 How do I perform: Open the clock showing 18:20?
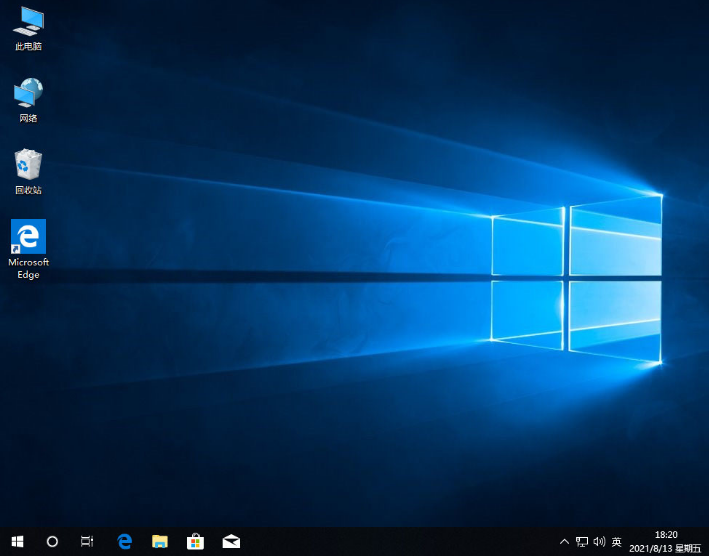coord(665,535)
